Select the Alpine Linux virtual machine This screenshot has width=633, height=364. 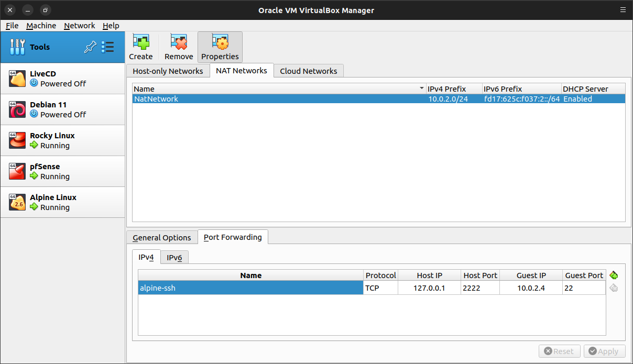click(63, 202)
